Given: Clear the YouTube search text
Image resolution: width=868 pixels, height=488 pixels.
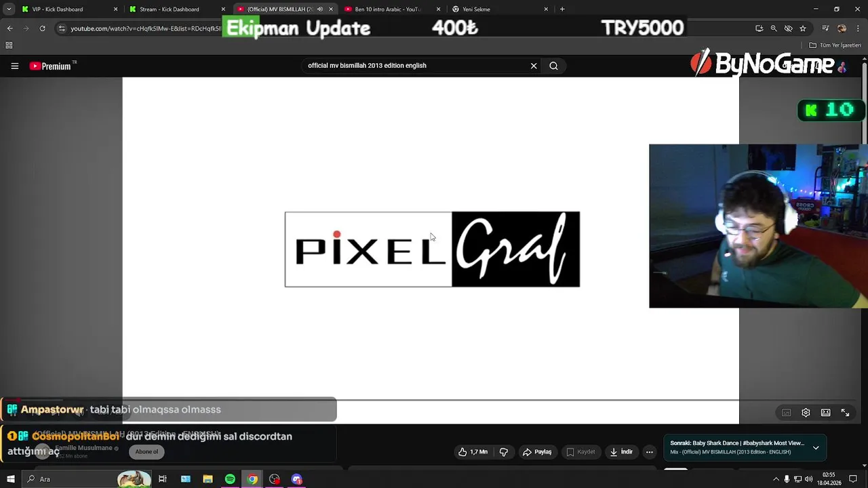Looking at the screenshot, I should point(534,66).
